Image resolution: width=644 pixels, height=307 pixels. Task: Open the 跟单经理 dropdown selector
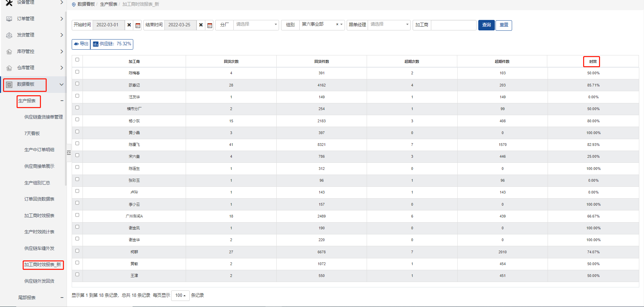point(389,25)
